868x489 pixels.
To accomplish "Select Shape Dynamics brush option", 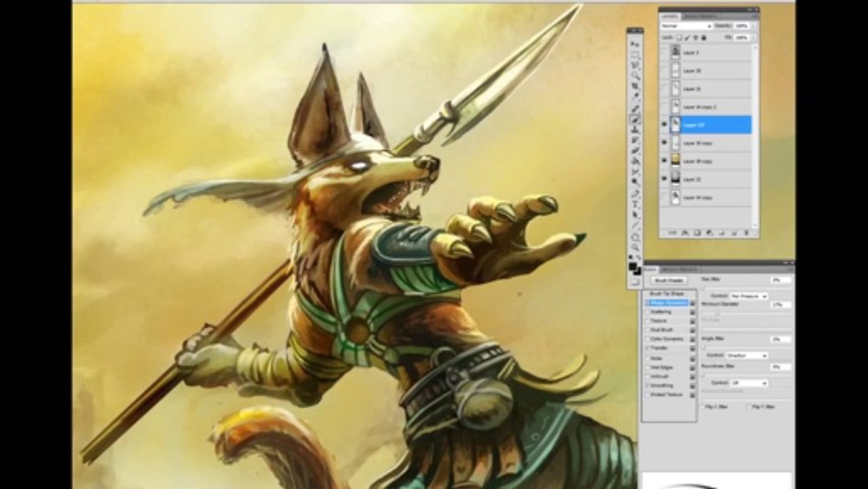I will pos(669,303).
